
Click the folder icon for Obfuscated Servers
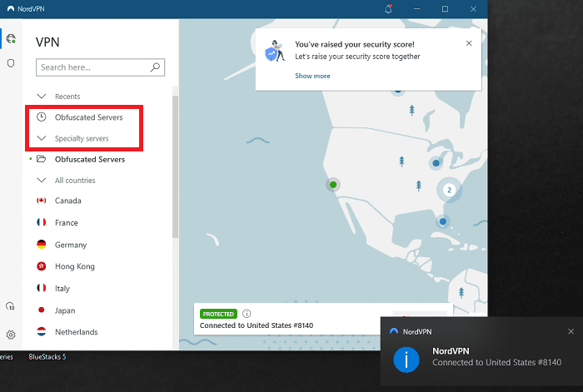[42, 159]
